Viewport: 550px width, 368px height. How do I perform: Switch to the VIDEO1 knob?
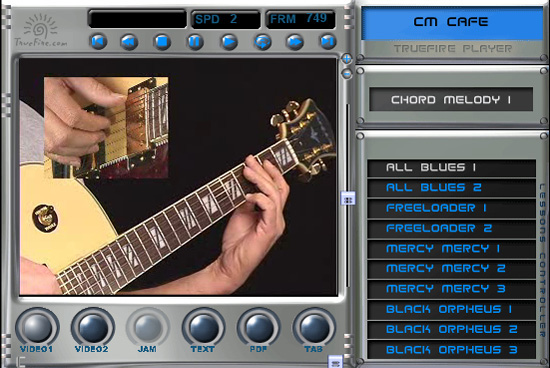click(37, 327)
